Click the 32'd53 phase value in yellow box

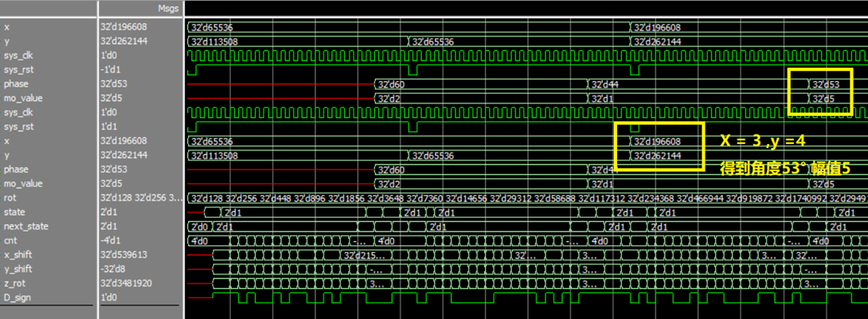825,84
